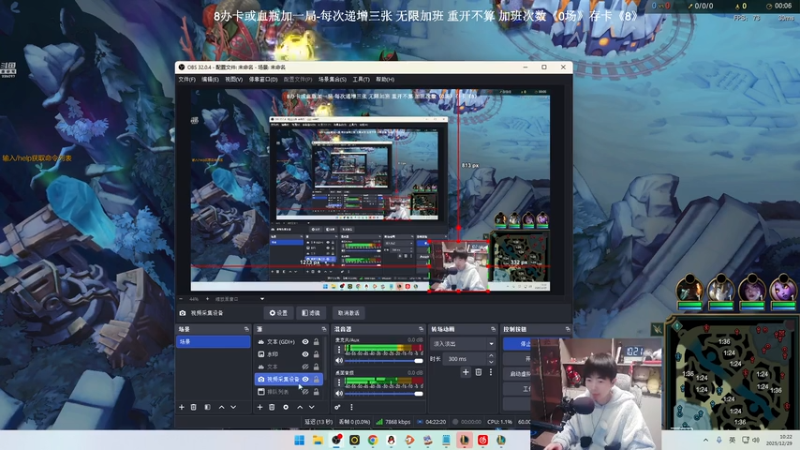Move scene up with arrow icon
Image resolution: width=800 pixels, height=450 pixels.
click(x=221, y=407)
